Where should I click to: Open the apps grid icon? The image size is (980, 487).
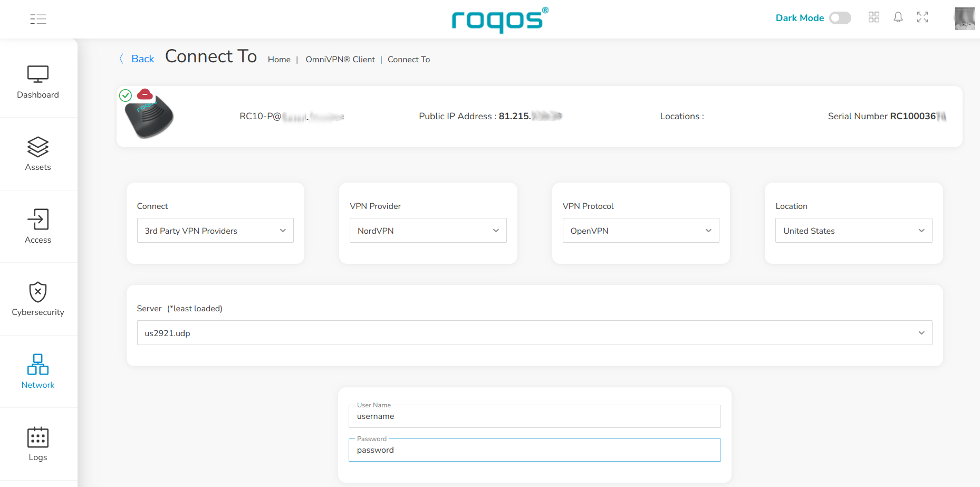[874, 17]
